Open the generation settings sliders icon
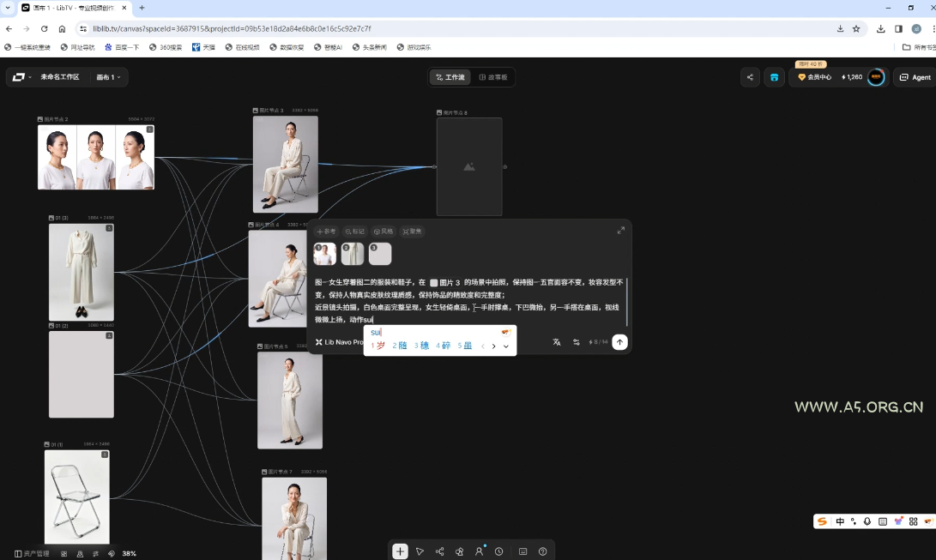Viewport: 936px width, 560px height. 576,342
